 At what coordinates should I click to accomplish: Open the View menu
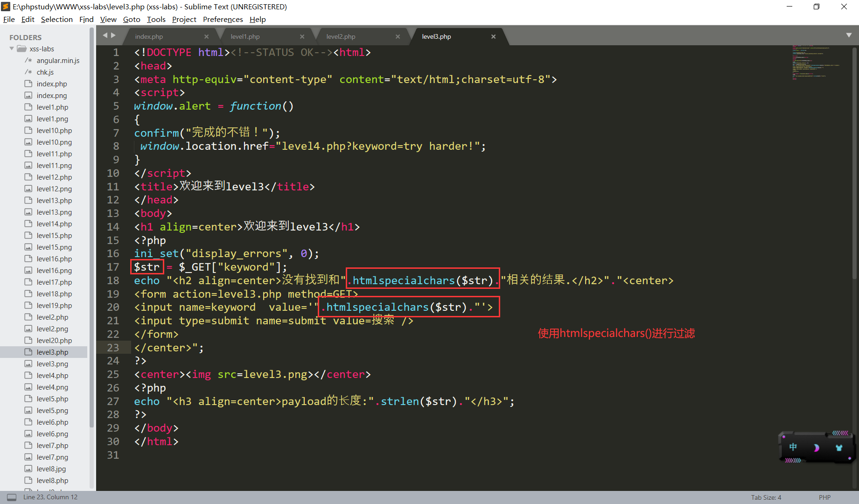pyautogui.click(x=108, y=19)
